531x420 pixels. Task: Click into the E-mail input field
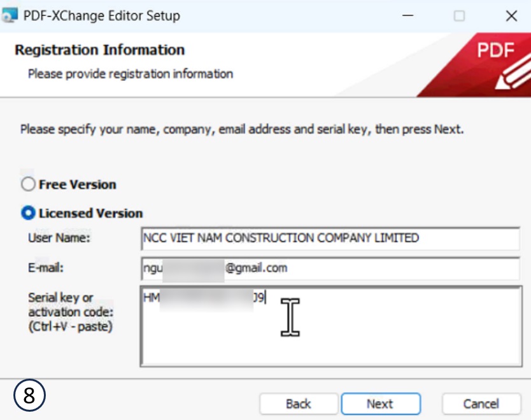[330, 268]
